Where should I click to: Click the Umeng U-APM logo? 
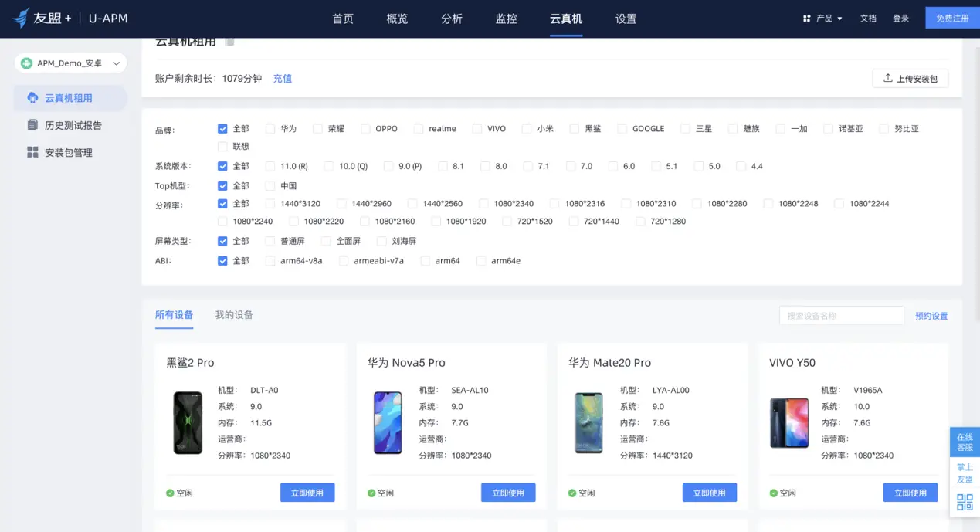point(70,18)
